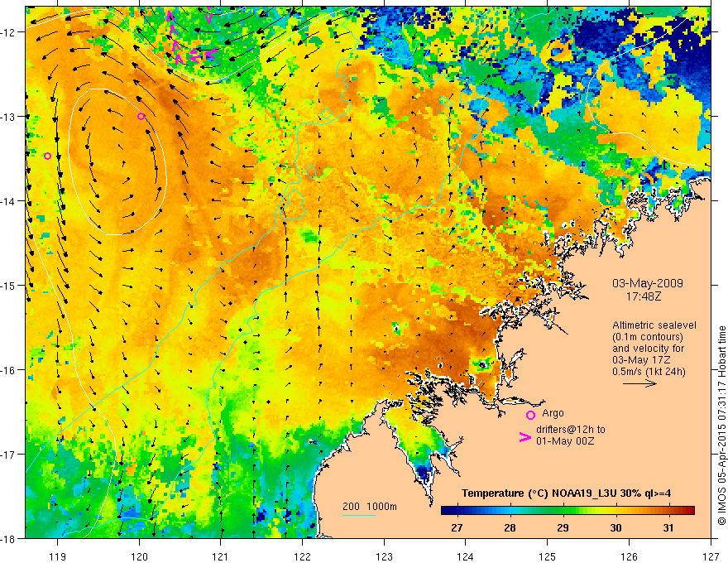Click the cyan 200 1000m depth legend line
This screenshot has width=728, height=563.
[359, 515]
